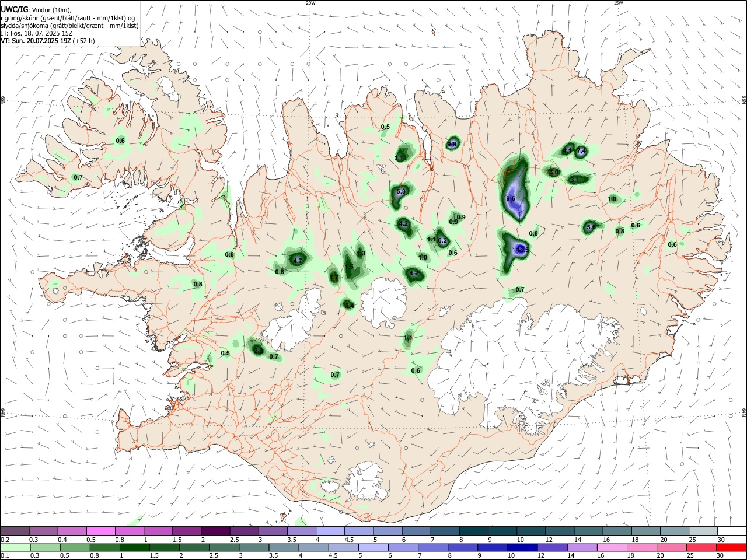Screen dimensions: 747x560
Task: Select the 4.1 value next to 7.4
Action: (567, 150)
